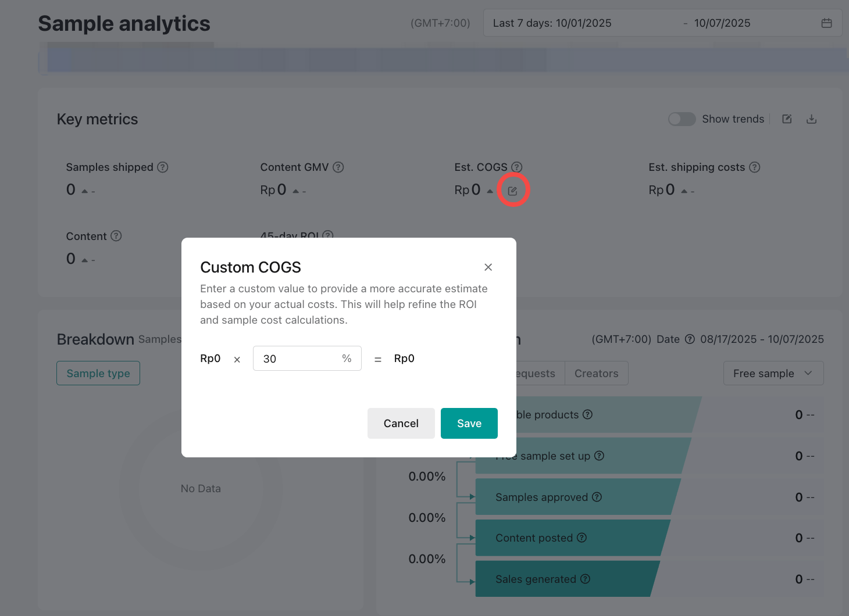Click Est. COGS info icon
Image resolution: width=849 pixels, height=616 pixels.
516,167
